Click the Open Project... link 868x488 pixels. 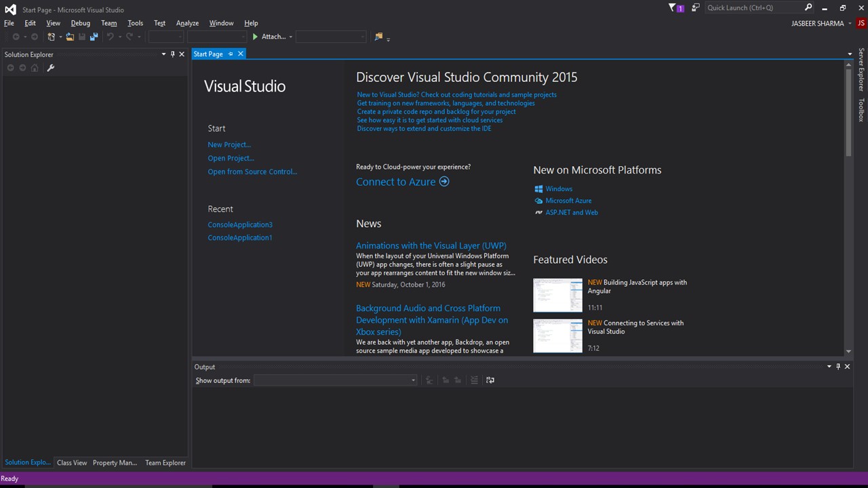point(231,158)
